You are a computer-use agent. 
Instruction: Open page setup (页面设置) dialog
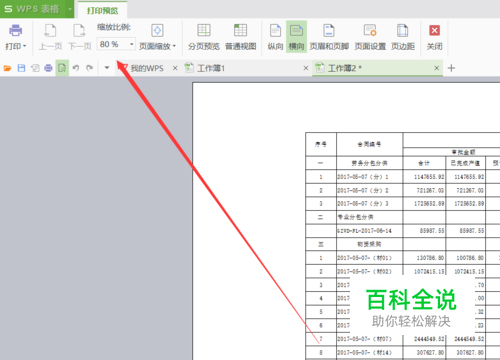pos(370,37)
